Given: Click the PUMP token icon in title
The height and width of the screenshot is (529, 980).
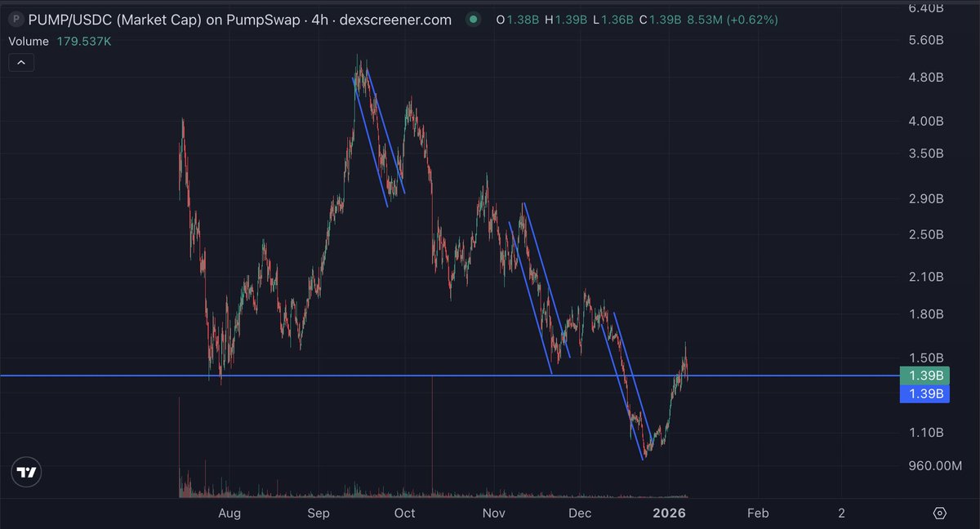Looking at the screenshot, I should click(x=16, y=20).
